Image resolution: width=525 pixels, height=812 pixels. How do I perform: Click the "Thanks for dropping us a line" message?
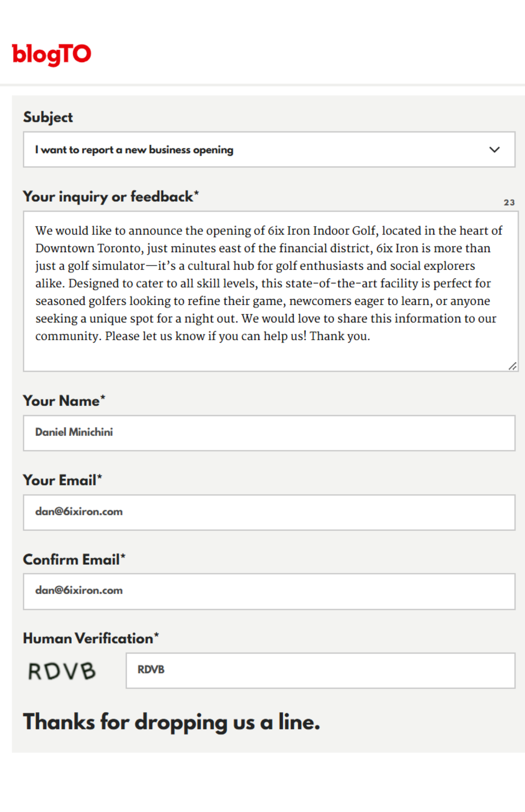tap(171, 722)
